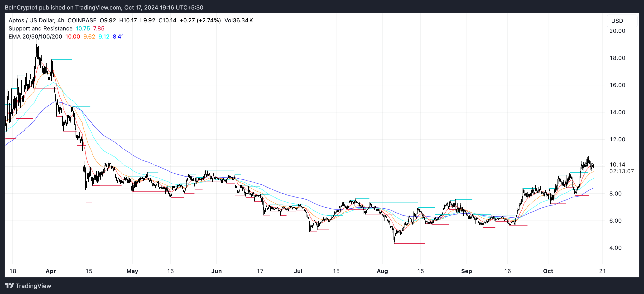Click the Jun label on time axis
The height and width of the screenshot is (294, 644).
point(216,271)
